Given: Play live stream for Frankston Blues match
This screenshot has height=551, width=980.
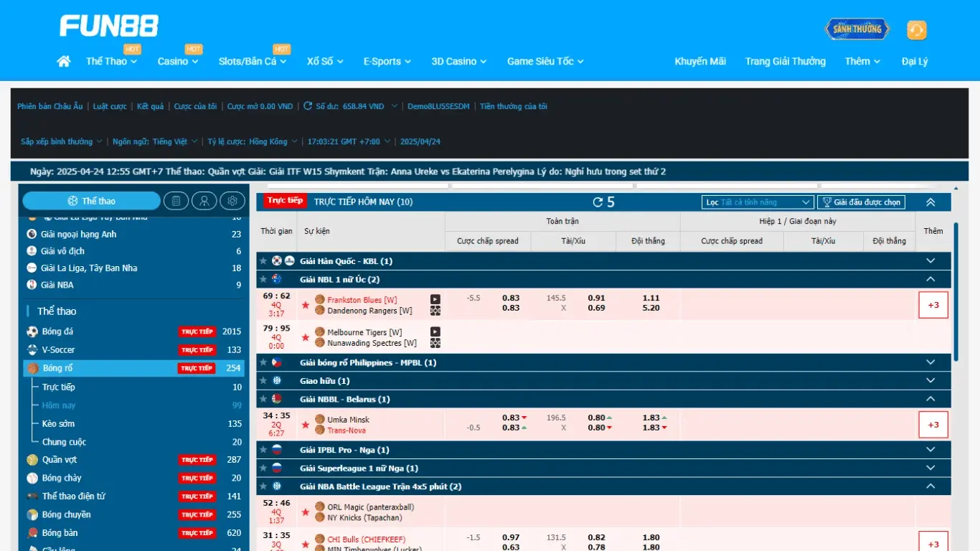Looking at the screenshot, I should point(435,299).
